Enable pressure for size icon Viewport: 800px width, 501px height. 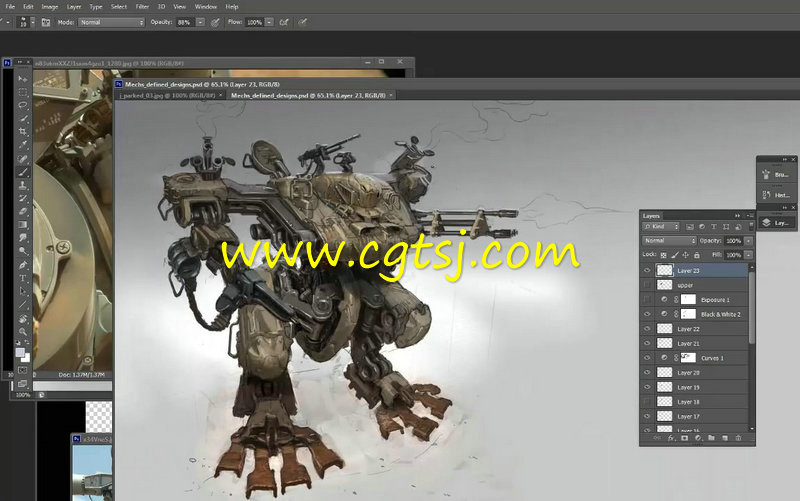303,22
